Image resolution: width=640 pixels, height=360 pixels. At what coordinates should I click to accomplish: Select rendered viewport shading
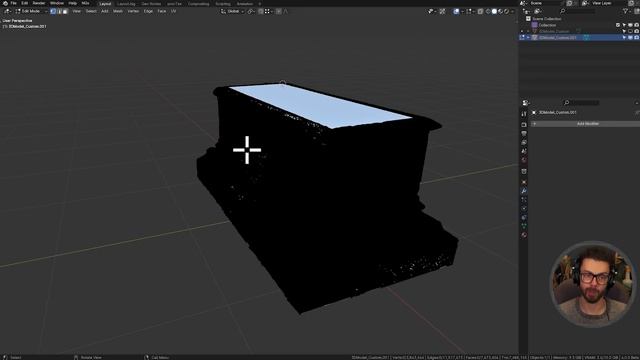(x=507, y=11)
